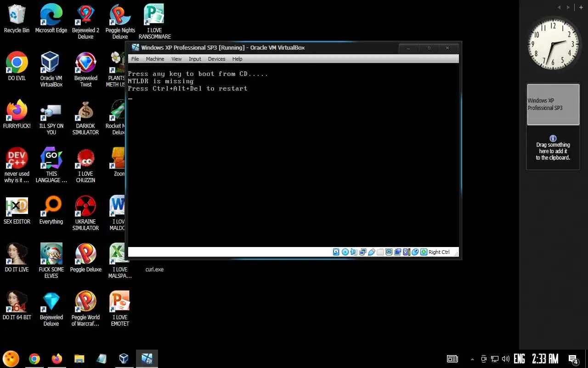The height and width of the screenshot is (368, 588).
Task: Select the DO IT LIVE desktop shortcut
Action: coord(17,258)
